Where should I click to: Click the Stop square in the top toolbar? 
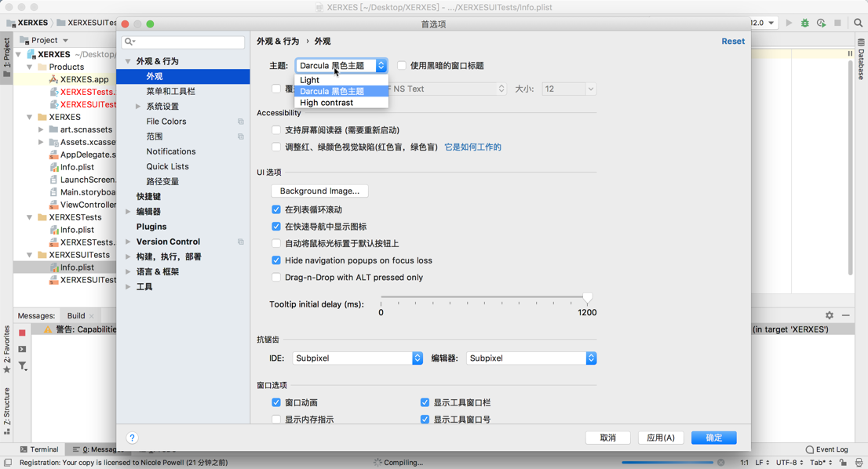(x=837, y=23)
